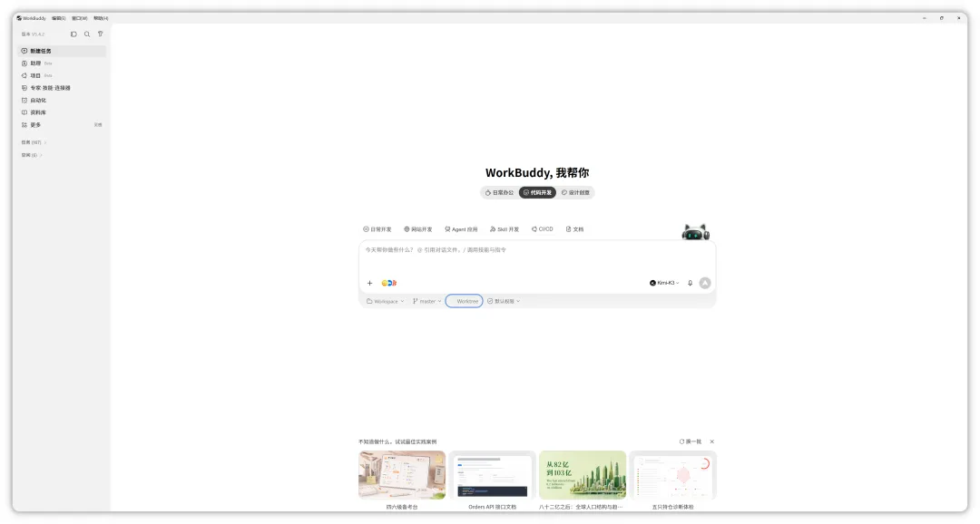980x524 pixels.
Task: Click the microphone voice input icon
Action: pos(690,283)
